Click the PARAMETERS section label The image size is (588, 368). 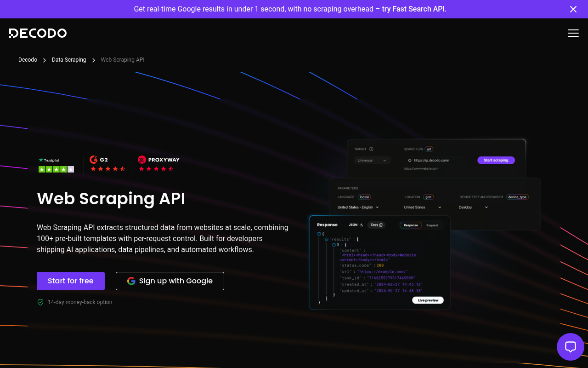[348, 188]
